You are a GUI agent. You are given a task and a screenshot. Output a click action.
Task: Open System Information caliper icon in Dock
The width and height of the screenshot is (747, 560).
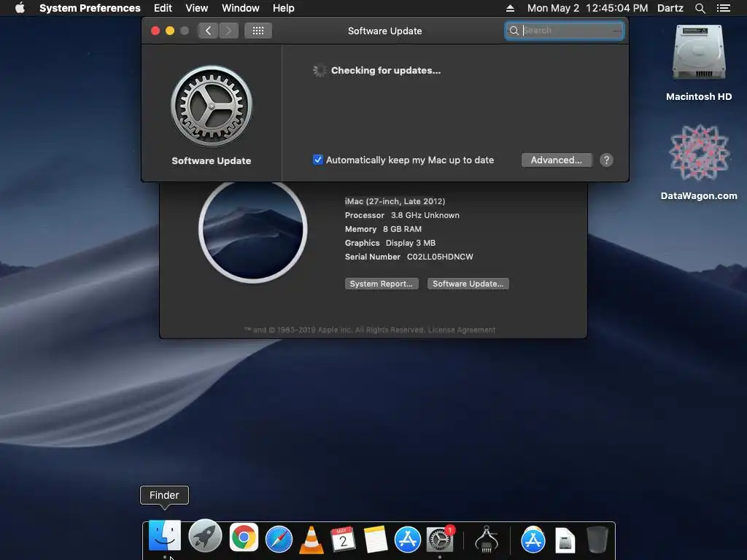pyautogui.click(x=487, y=539)
